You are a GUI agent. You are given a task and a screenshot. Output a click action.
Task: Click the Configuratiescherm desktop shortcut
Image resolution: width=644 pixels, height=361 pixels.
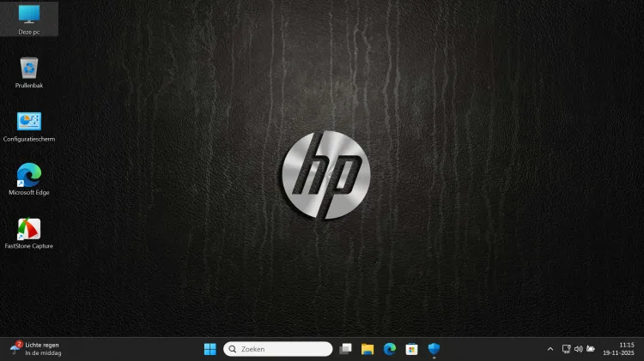pyautogui.click(x=29, y=123)
